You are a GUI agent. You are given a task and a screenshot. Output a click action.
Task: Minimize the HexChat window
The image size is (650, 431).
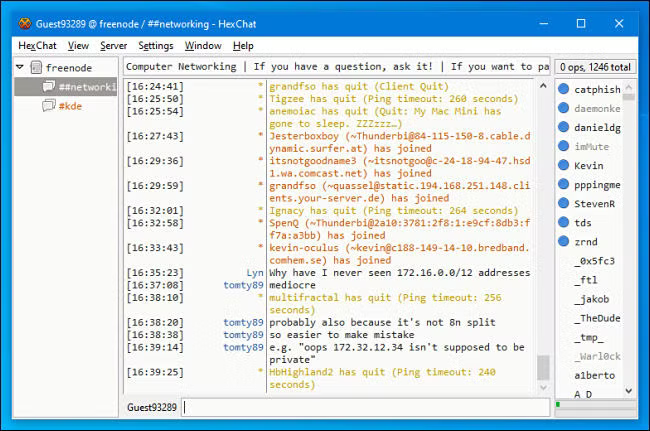[544, 24]
